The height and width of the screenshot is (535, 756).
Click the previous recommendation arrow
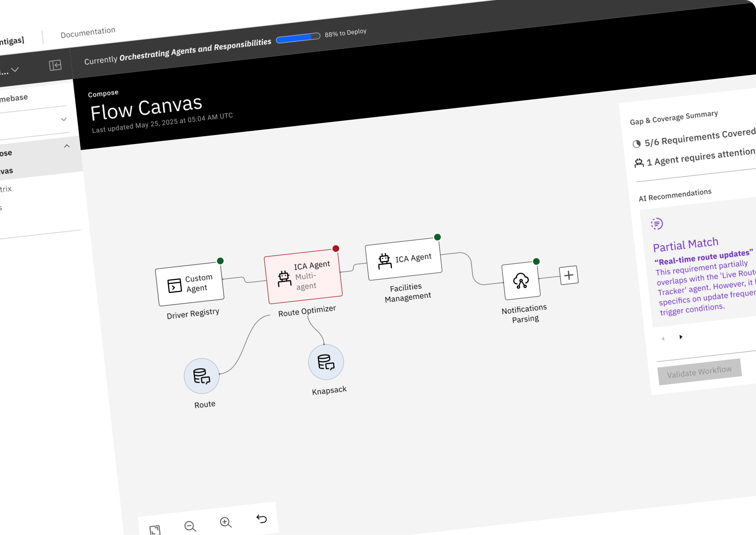663,339
